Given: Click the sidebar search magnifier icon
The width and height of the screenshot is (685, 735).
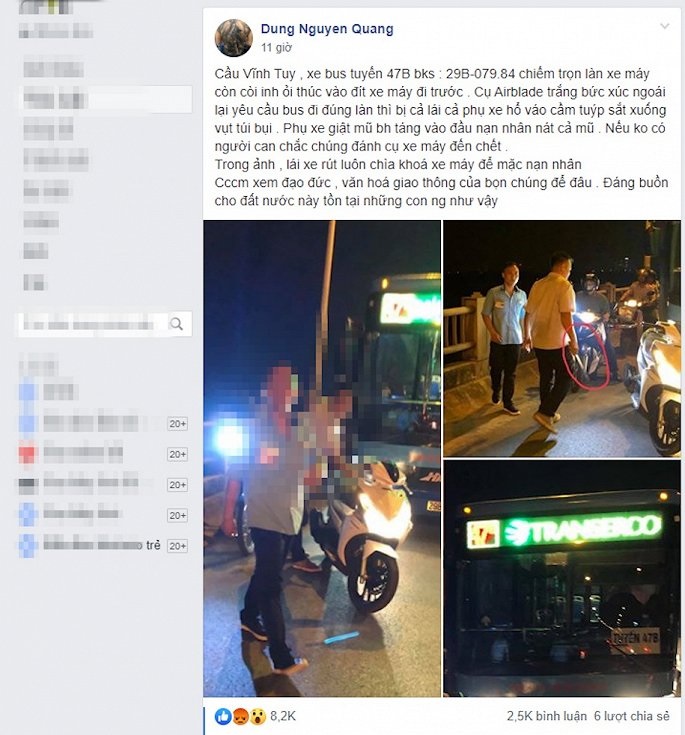Looking at the screenshot, I should 176,323.
